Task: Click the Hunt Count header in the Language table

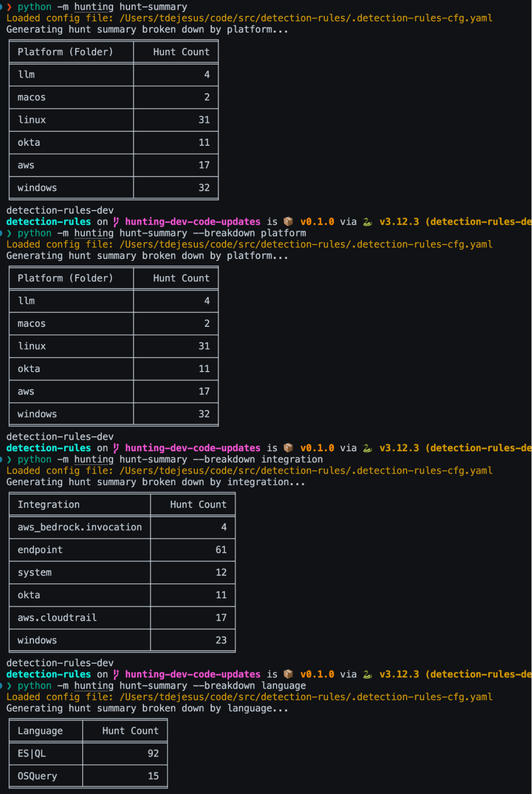Action: 130,731
